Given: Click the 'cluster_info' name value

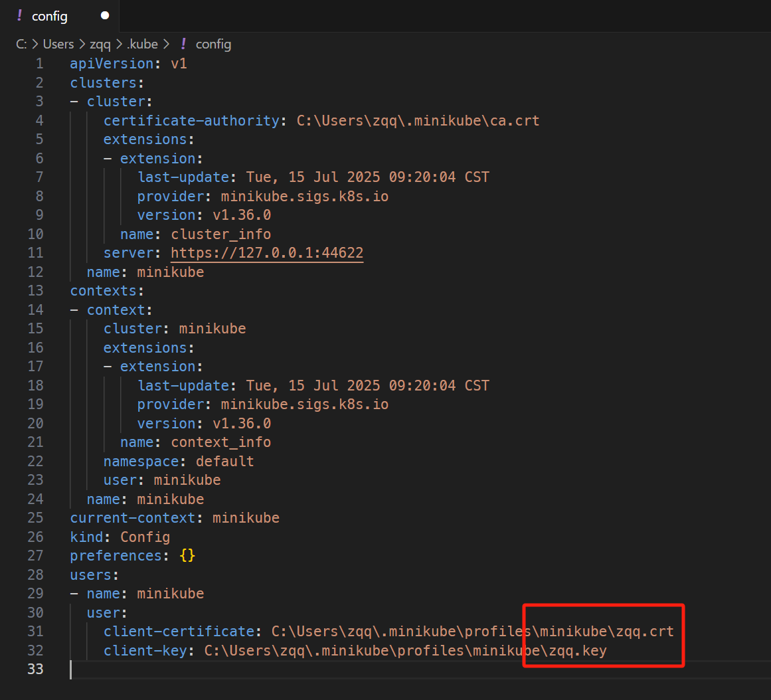Looking at the screenshot, I should pyautogui.click(x=220, y=234).
